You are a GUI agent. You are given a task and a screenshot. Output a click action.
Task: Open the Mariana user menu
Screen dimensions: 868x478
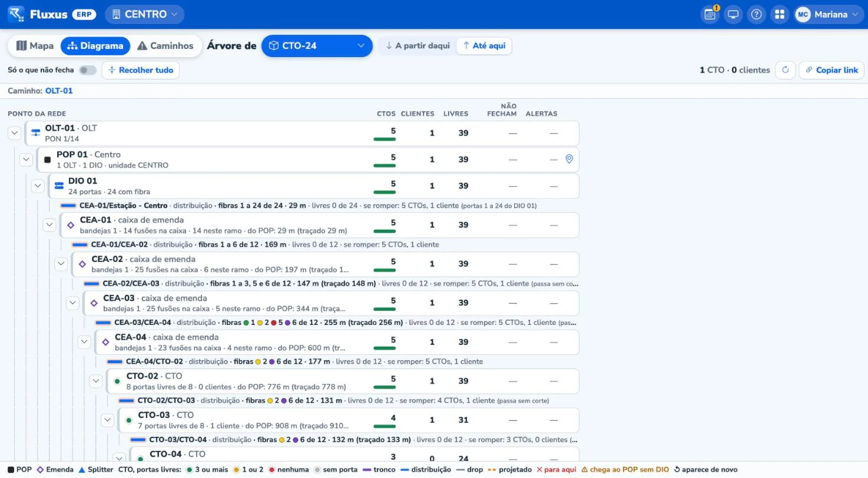point(829,14)
